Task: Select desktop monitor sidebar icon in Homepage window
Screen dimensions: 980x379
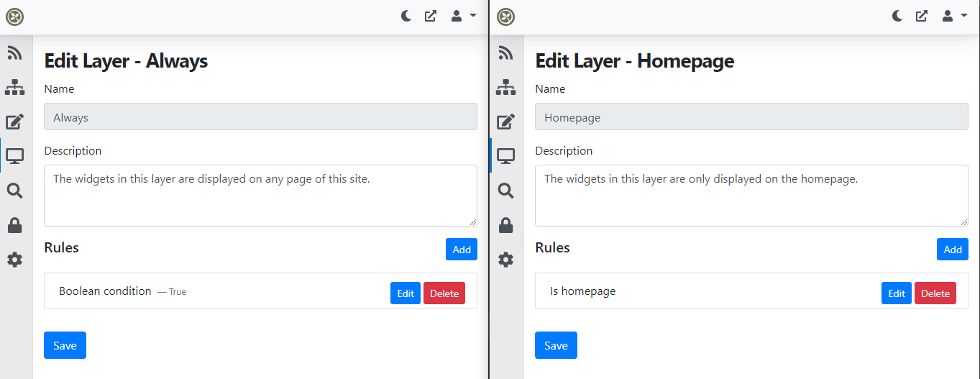Action: 506,156
